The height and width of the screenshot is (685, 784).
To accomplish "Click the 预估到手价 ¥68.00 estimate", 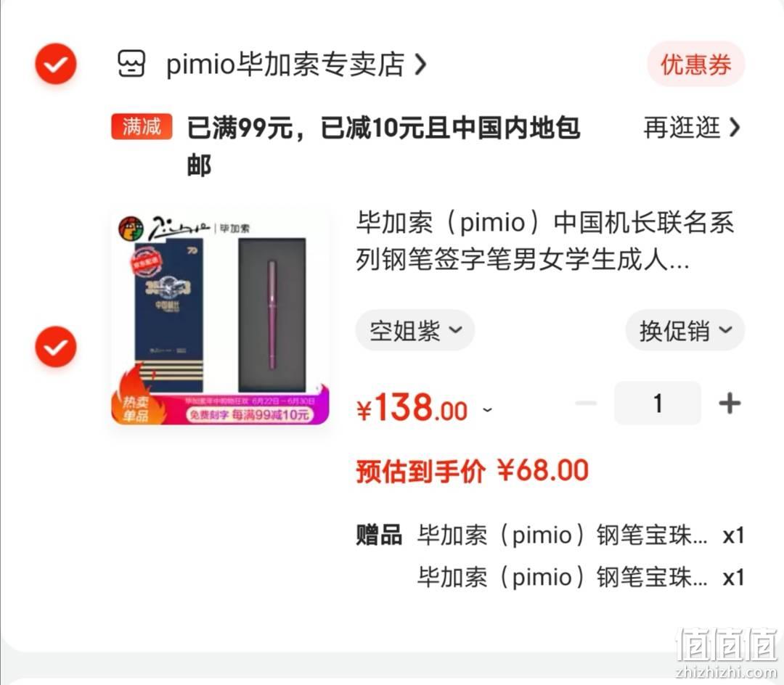I will (473, 471).
